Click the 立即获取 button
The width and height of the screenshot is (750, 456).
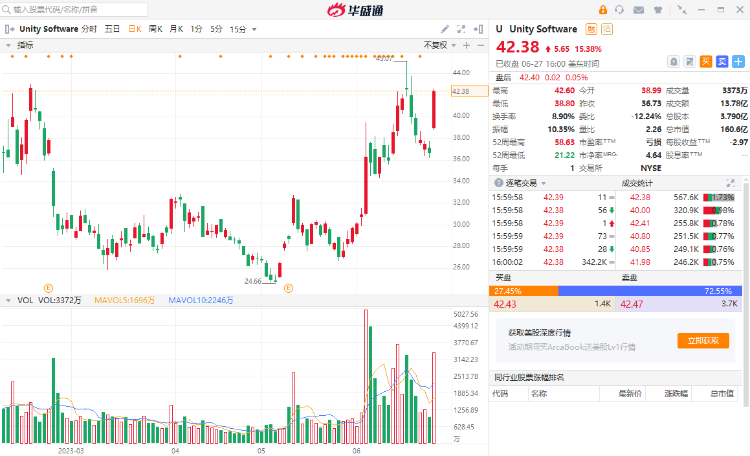pyautogui.click(x=703, y=341)
